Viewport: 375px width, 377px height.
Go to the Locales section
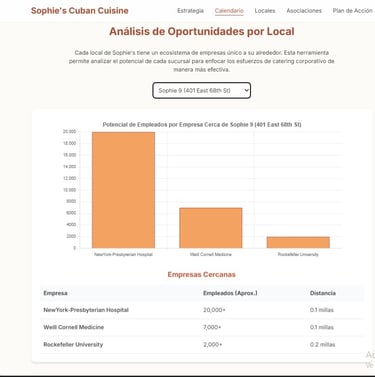265,11
